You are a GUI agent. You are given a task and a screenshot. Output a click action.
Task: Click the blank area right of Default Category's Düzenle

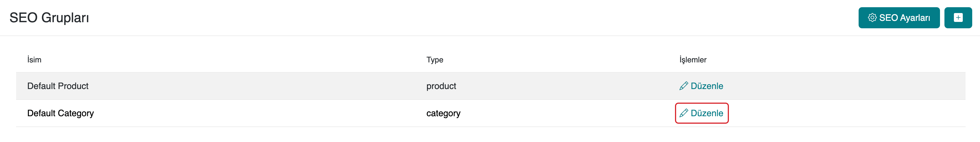click(837, 113)
